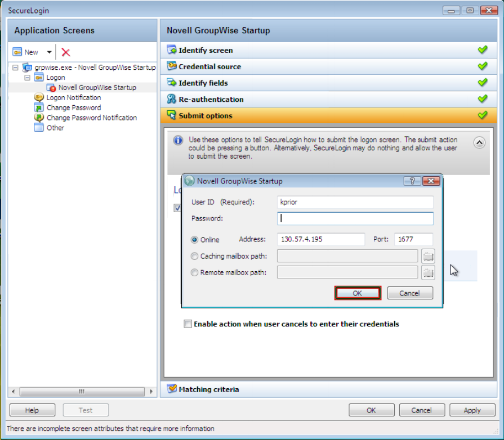Click the Submit options section icon

coord(171,115)
